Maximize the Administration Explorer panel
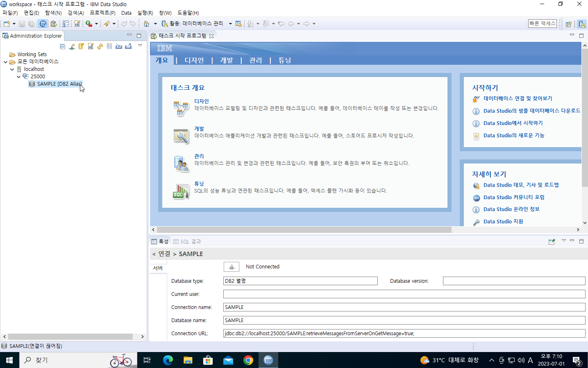 coord(139,36)
